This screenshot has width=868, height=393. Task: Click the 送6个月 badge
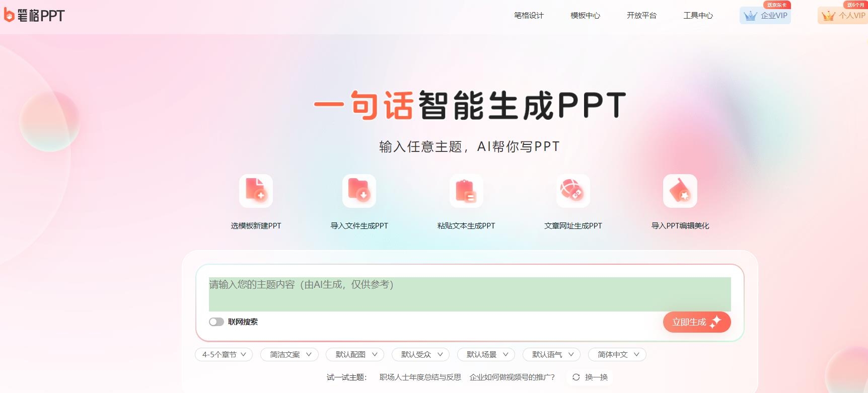(x=855, y=5)
